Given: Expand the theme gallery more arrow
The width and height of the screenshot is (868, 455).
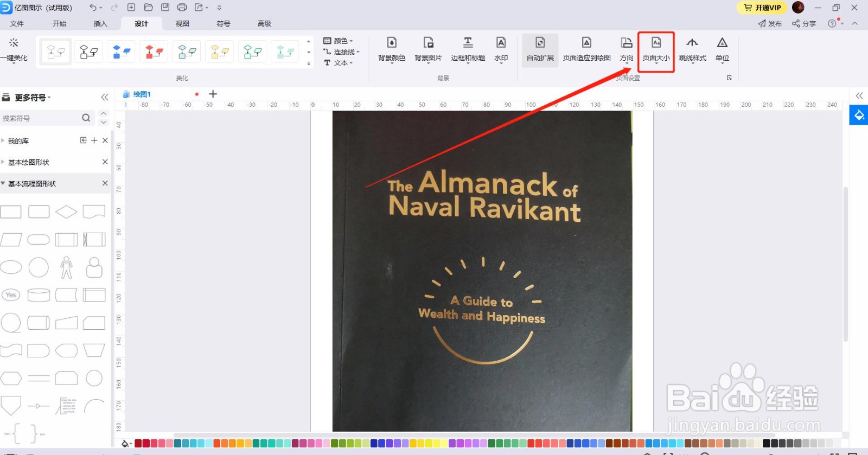Looking at the screenshot, I should click(309, 63).
